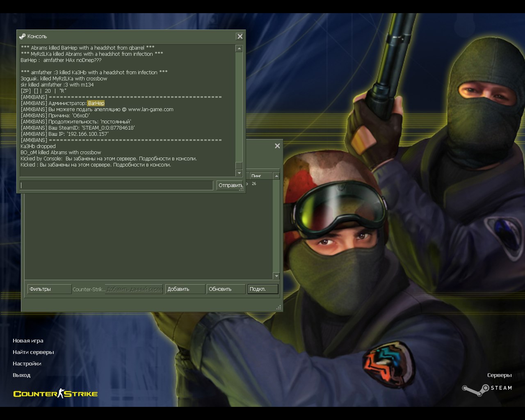The image size is (525, 420).
Task: Click the console scrollbar thumb
Action: [x=239, y=166]
